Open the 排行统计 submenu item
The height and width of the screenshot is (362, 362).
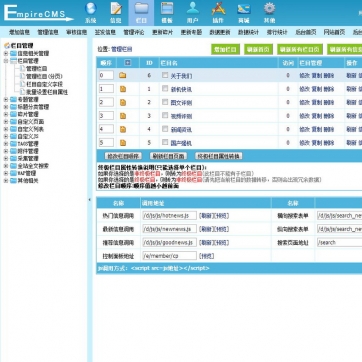pyautogui.click(x=277, y=32)
